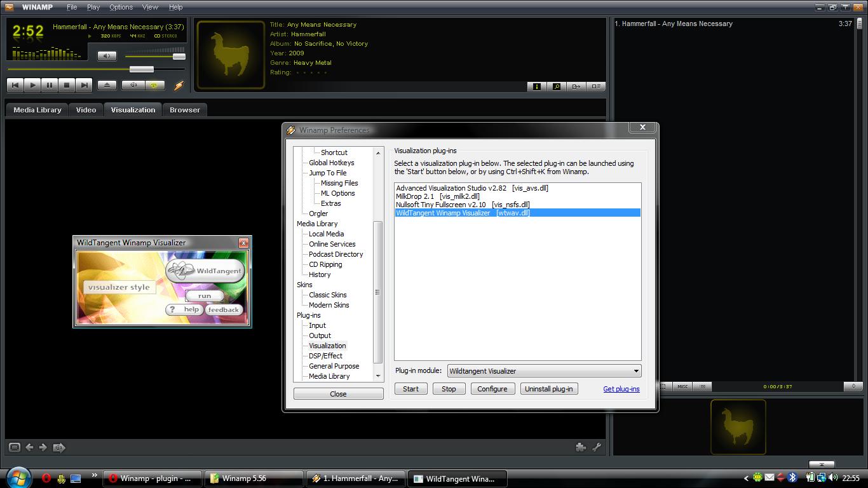Switch to the Video tab
Image resolution: width=868 pixels, height=488 pixels.
coord(86,110)
